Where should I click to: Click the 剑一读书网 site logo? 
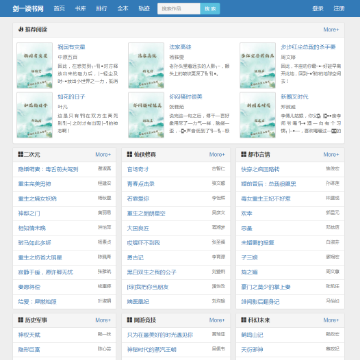(28, 9)
